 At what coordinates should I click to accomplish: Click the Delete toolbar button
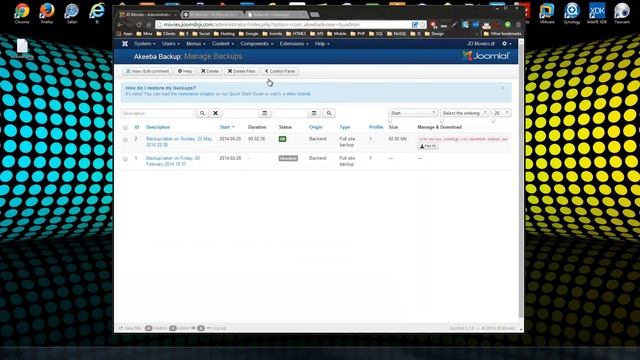tap(210, 71)
